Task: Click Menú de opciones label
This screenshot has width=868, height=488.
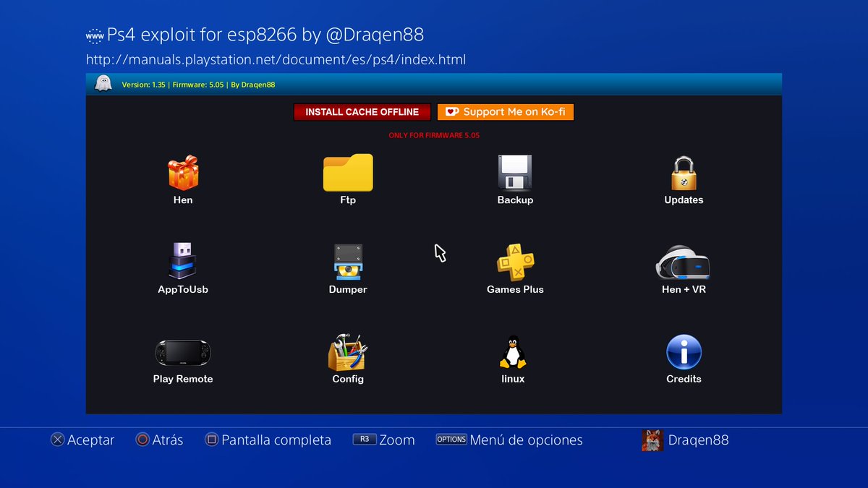Action: coord(526,440)
